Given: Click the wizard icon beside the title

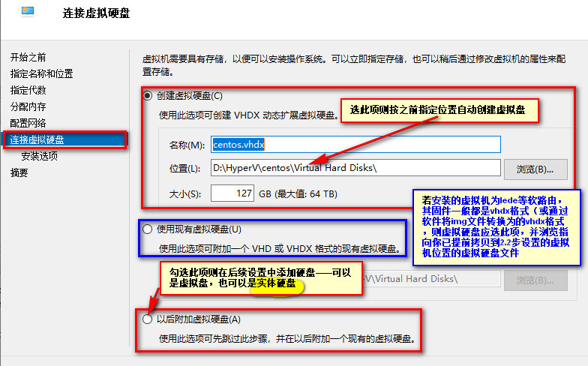Looking at the screenshot, I should 28,12.
